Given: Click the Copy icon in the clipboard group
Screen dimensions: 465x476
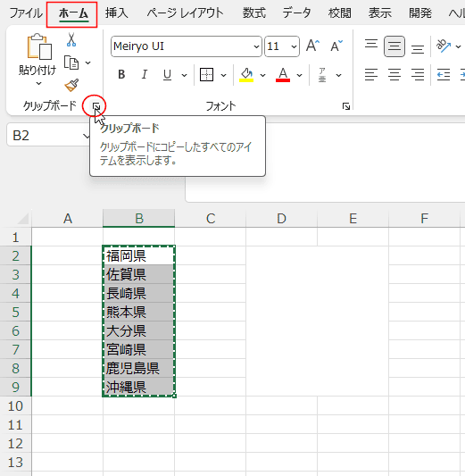Looking at the screenshot, I should [x=71, y=63].
